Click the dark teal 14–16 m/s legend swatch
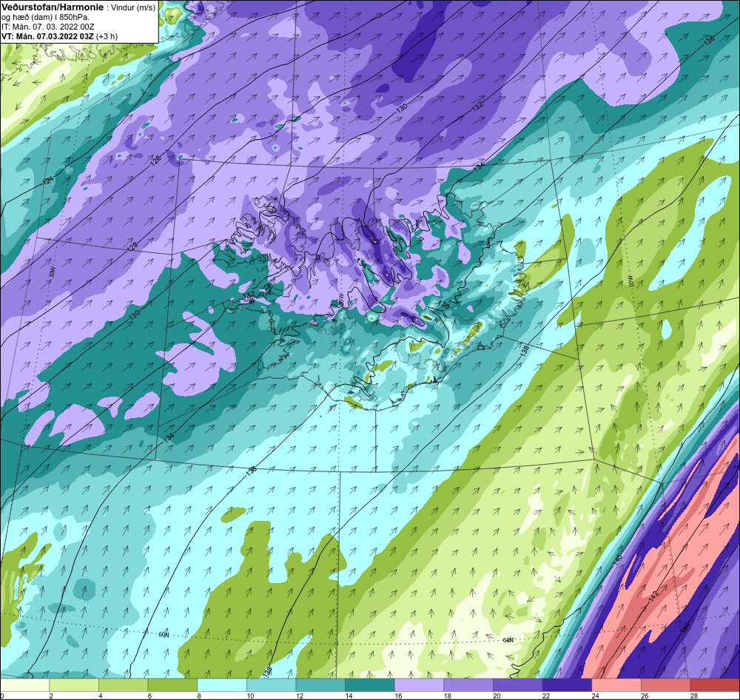The height and width of the screenshot is (700, 740). tap(369, 685)
